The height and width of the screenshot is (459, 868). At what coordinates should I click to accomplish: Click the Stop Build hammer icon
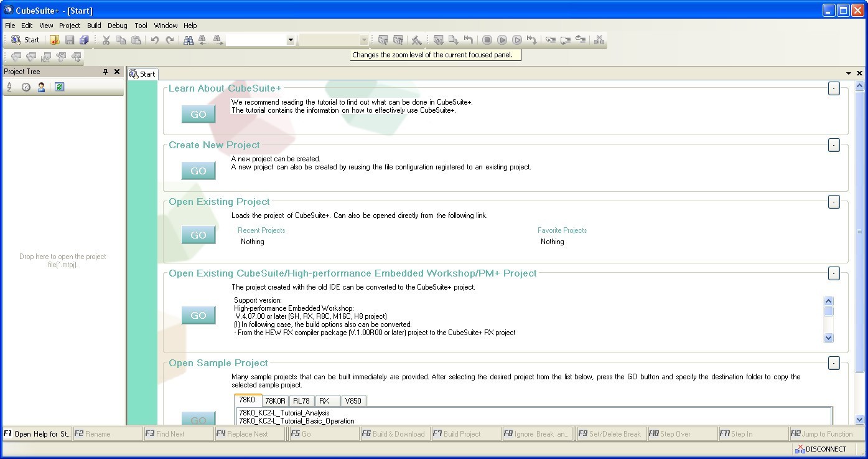tap(416, 40)
